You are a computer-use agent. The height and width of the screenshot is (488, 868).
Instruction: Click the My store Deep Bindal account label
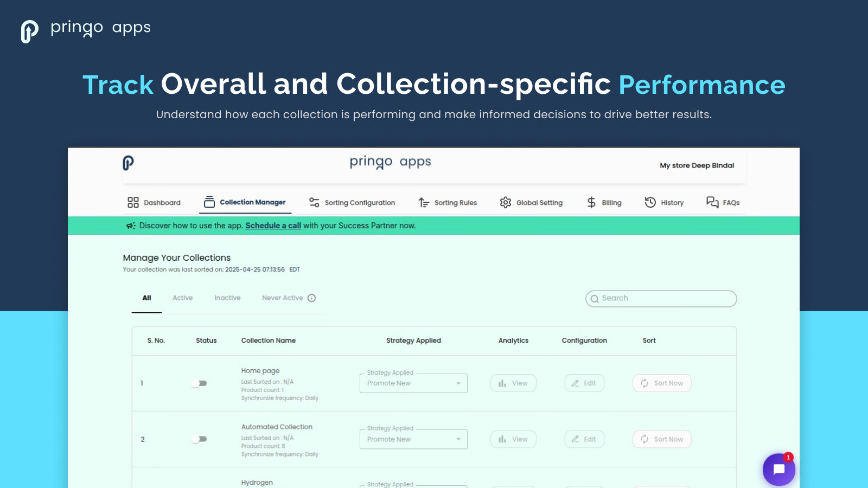coord(697,165)
